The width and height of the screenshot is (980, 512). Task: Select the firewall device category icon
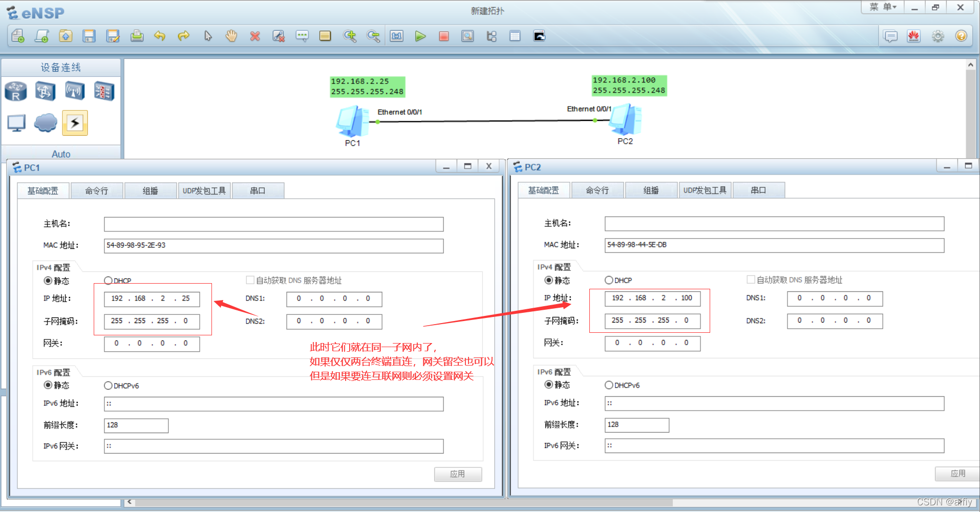104,91
